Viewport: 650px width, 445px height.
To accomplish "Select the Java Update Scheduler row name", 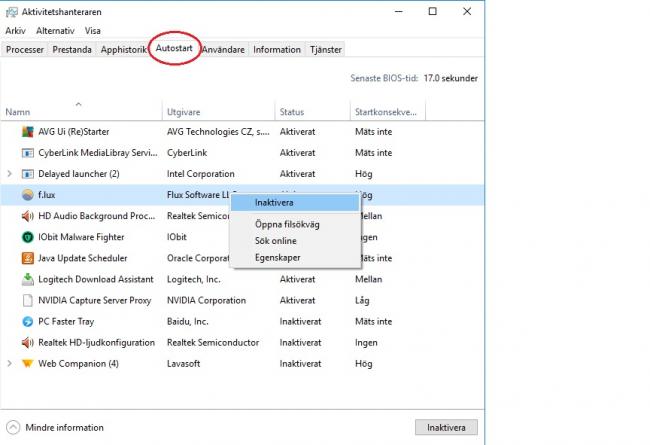I will [83, 258].
